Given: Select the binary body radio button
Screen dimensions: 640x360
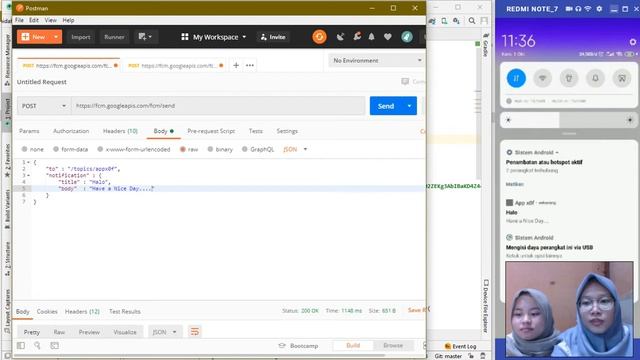Looking at the screenshot, I should pos(210,149).
